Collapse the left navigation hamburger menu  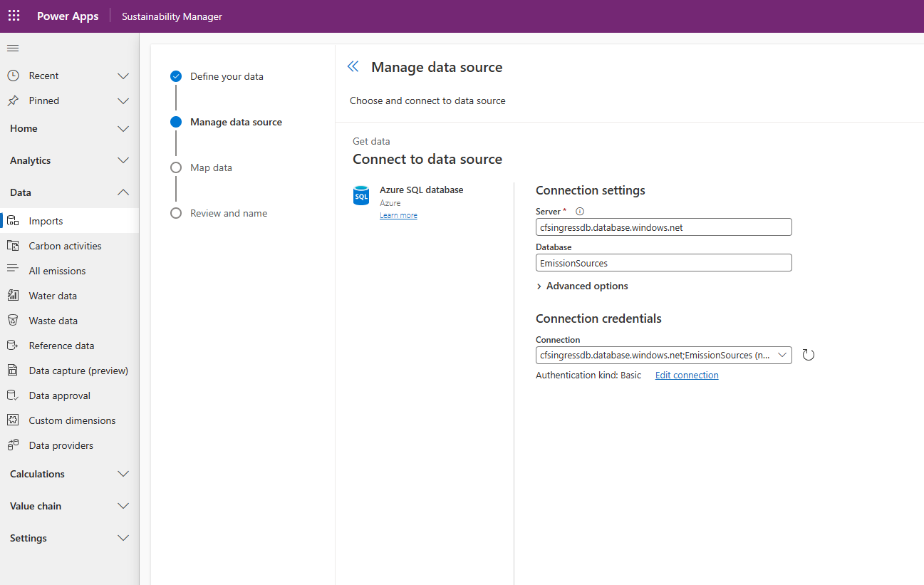13,48
